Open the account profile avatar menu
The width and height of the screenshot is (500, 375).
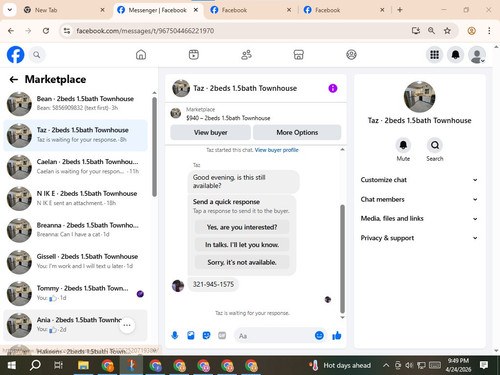pos(477,55)
